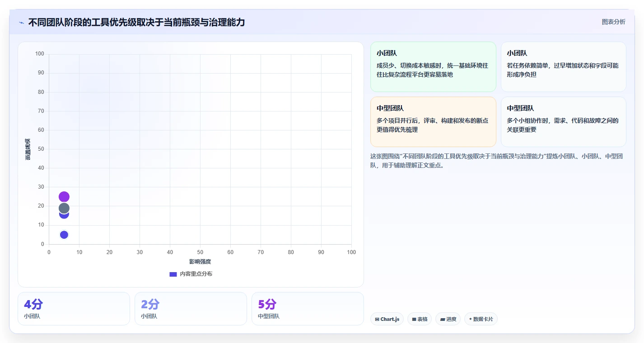Screen dimensions: 644x343
Task: Select the 2分 小团队 score card
Action: [x=191, y=309]
